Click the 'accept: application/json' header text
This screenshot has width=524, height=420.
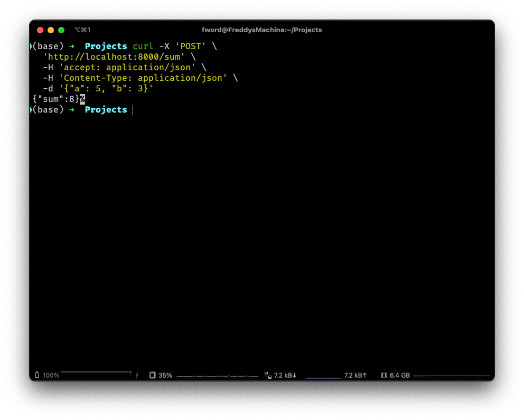127,68
